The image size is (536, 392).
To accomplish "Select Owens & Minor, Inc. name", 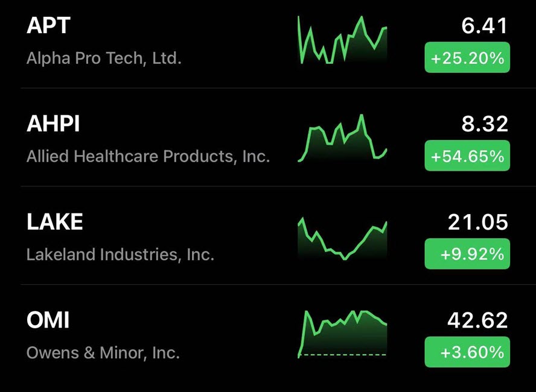I will (x=103, y=352).
